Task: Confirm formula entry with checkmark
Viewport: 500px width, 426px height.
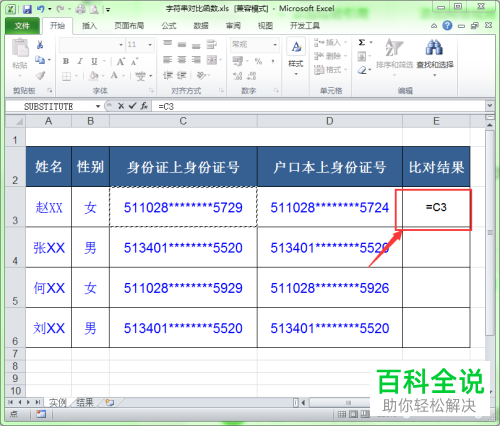Action: coord(132,106)
